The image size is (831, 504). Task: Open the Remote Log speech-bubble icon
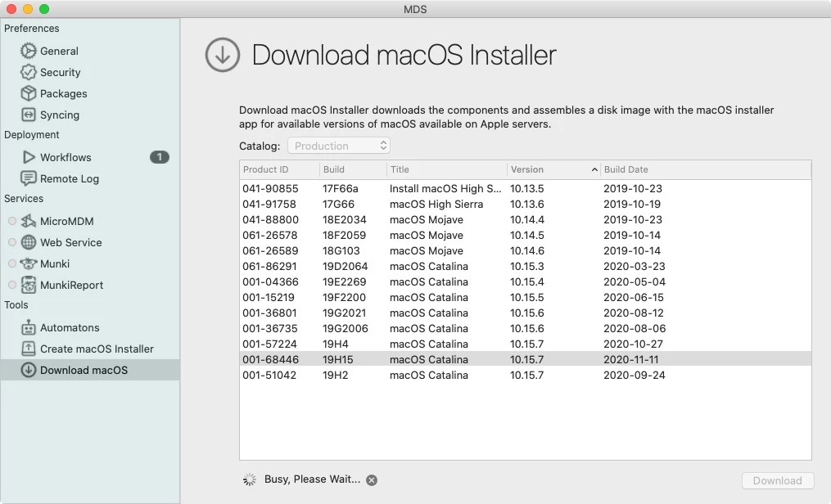(28, 178)
